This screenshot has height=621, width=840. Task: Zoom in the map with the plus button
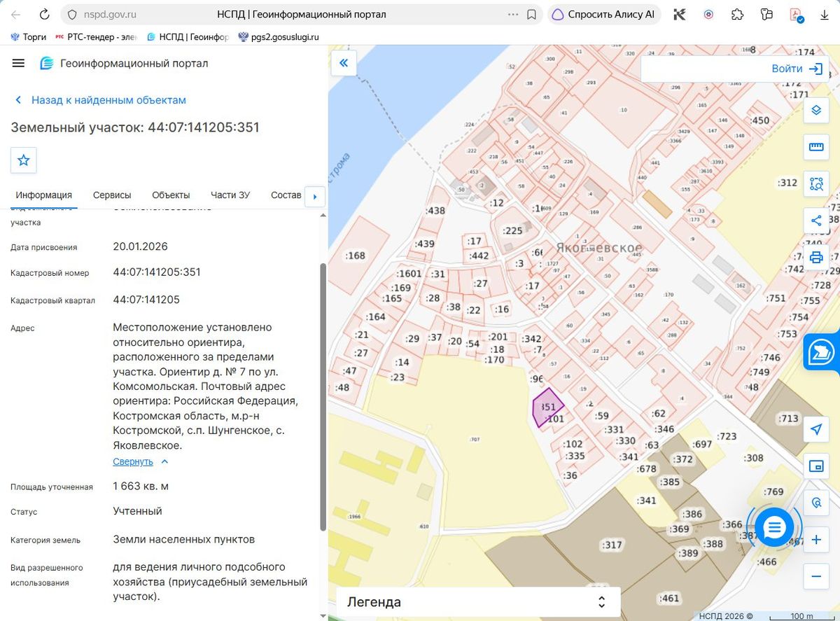tap(816, 540)
